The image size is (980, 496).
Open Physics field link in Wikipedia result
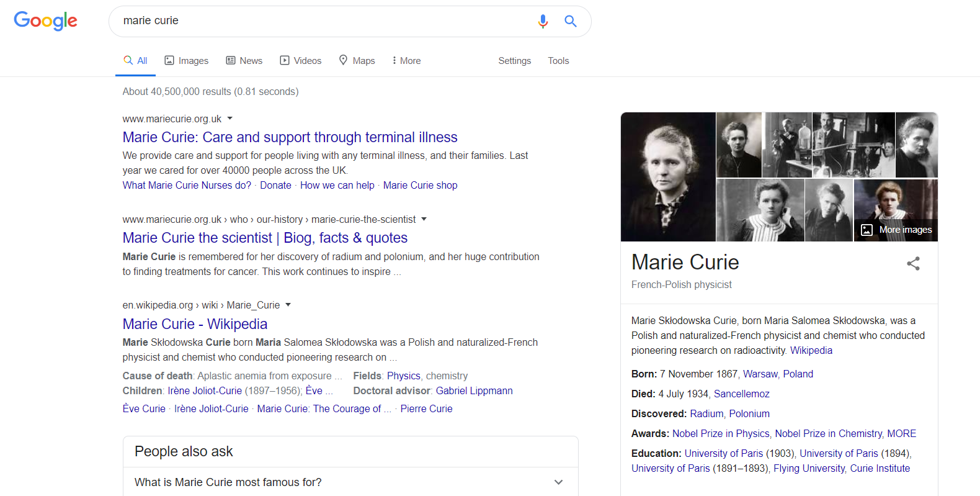click(x=404, y=376)
